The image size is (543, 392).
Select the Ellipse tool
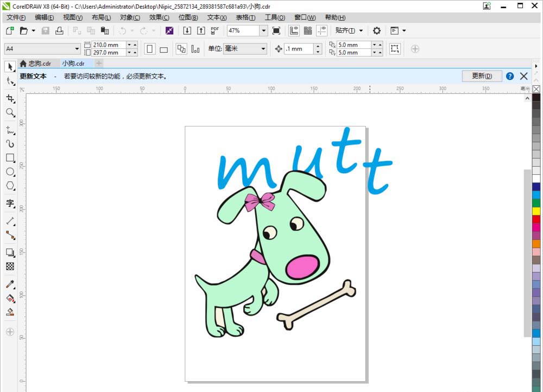(10, 172)
